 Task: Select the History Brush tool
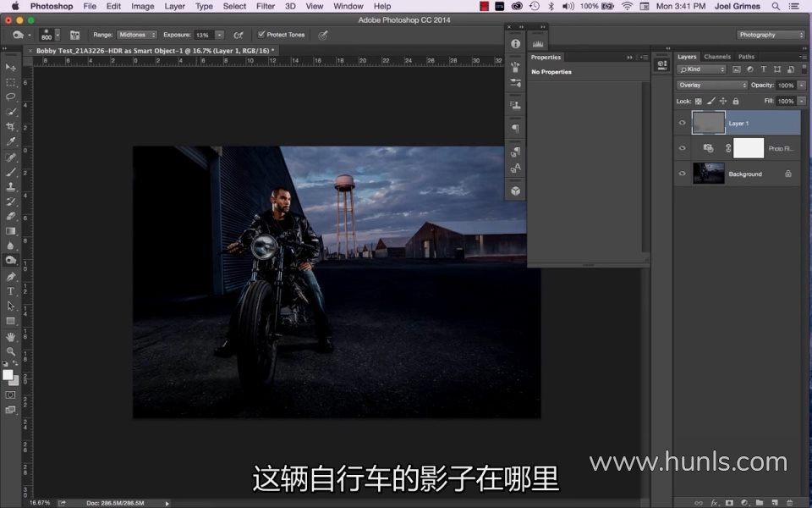point(10,202)
